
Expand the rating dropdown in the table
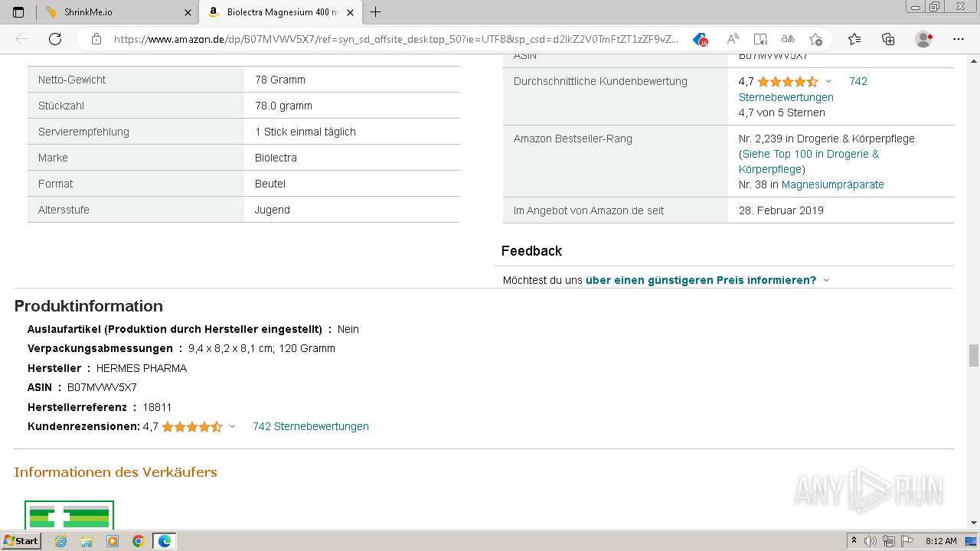[828, 82]
